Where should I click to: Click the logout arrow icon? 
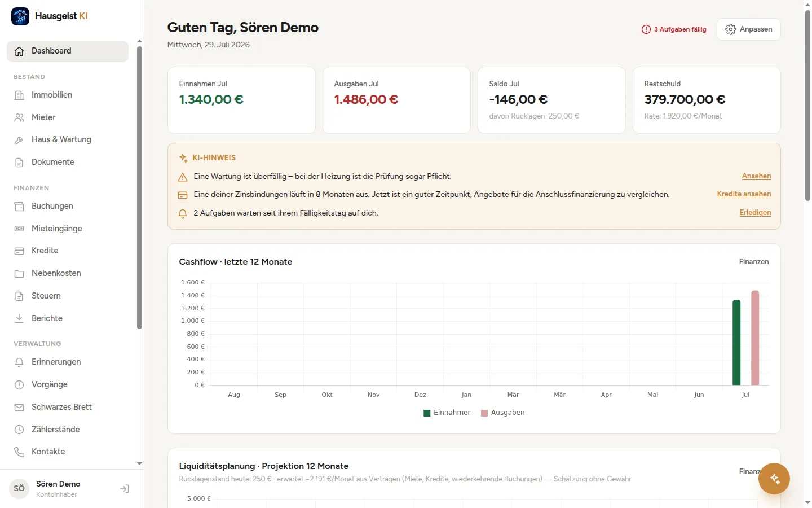click(125, 489)
